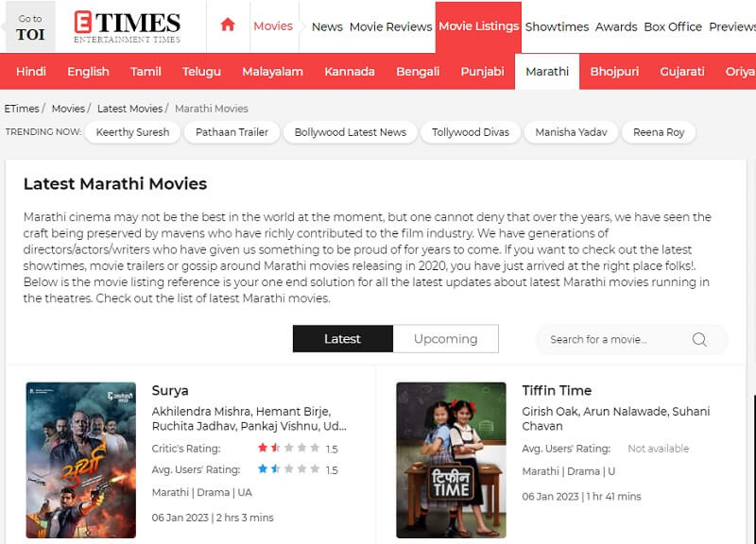Select the English language tab
The image size is (756, 544).
click(x=88, y=72)
